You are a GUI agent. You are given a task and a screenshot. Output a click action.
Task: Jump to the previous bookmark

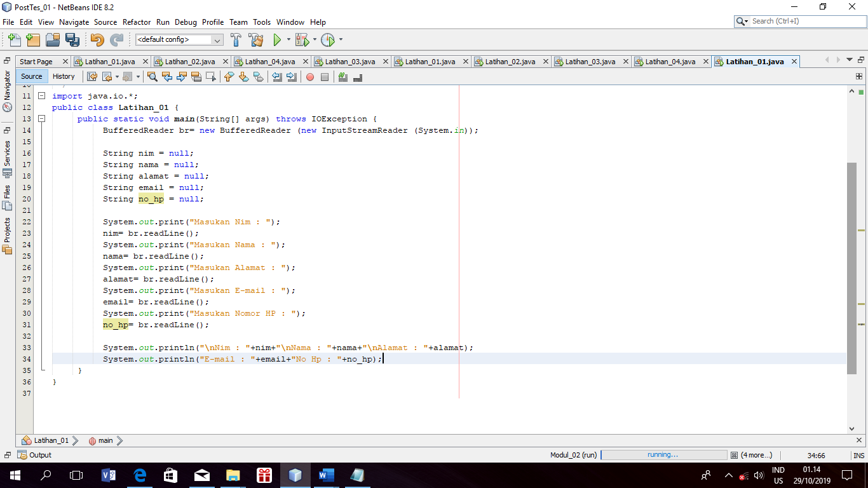pyautogui.click(x=229, y=77)
